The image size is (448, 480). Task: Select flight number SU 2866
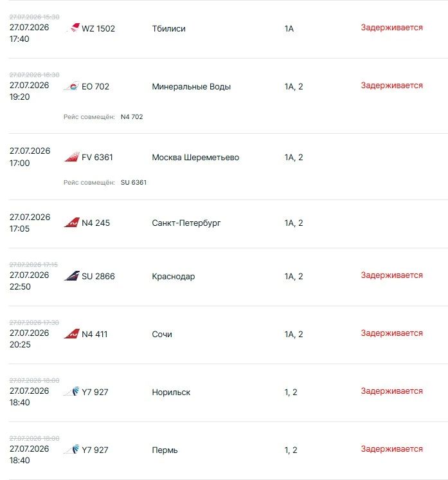(98, 276)
